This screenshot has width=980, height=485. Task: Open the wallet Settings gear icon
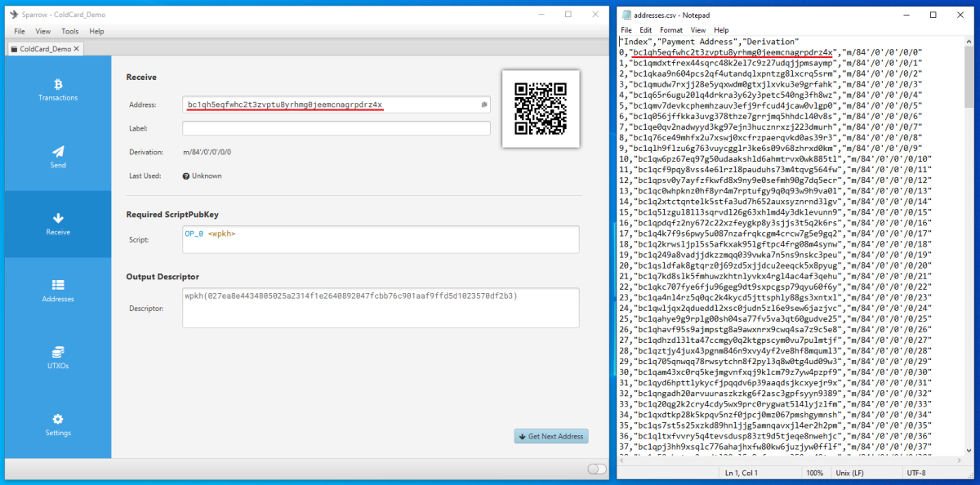pos(58,419)
